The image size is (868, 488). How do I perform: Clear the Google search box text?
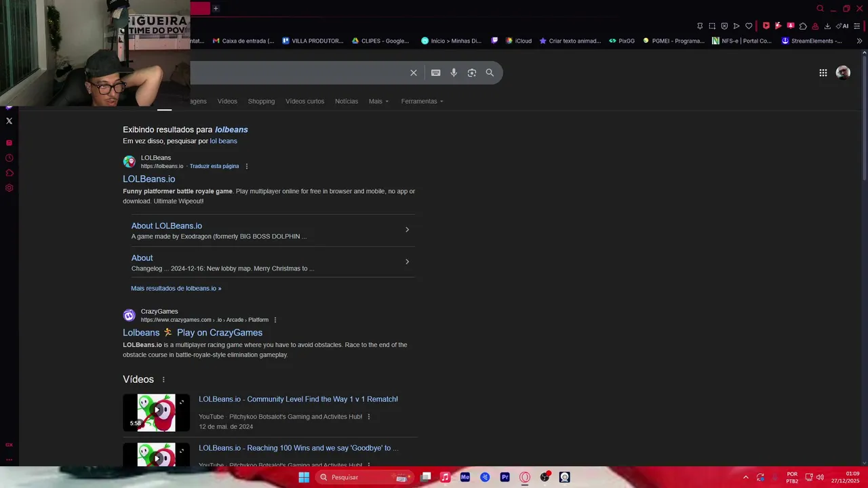coord(414,73)
